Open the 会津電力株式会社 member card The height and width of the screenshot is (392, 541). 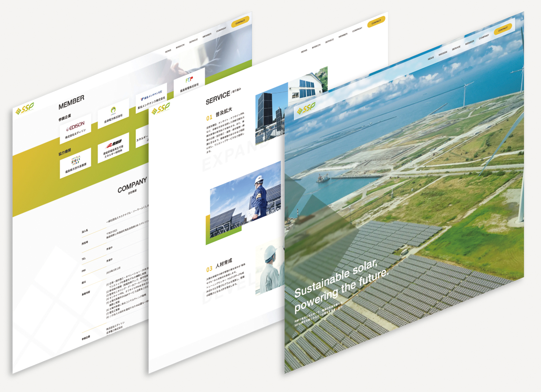(113, 114)
